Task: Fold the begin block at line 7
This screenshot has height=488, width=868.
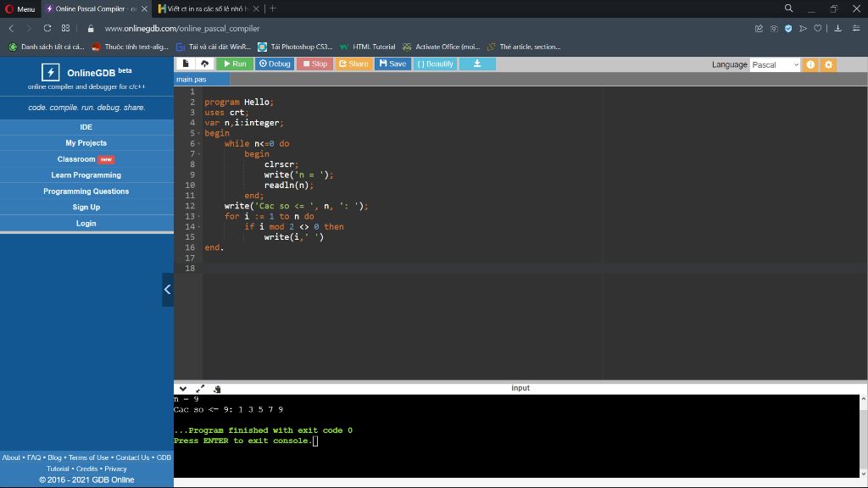Action: 199,154
